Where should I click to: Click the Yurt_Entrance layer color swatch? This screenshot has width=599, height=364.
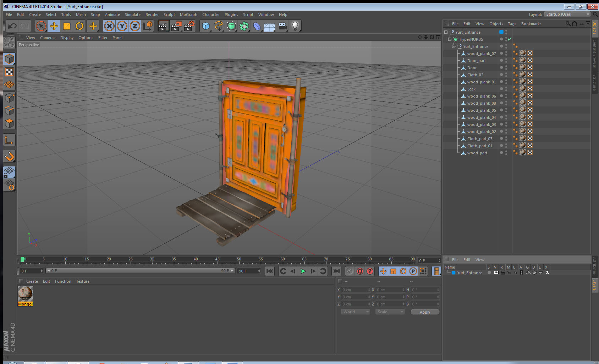pos(454,272)
